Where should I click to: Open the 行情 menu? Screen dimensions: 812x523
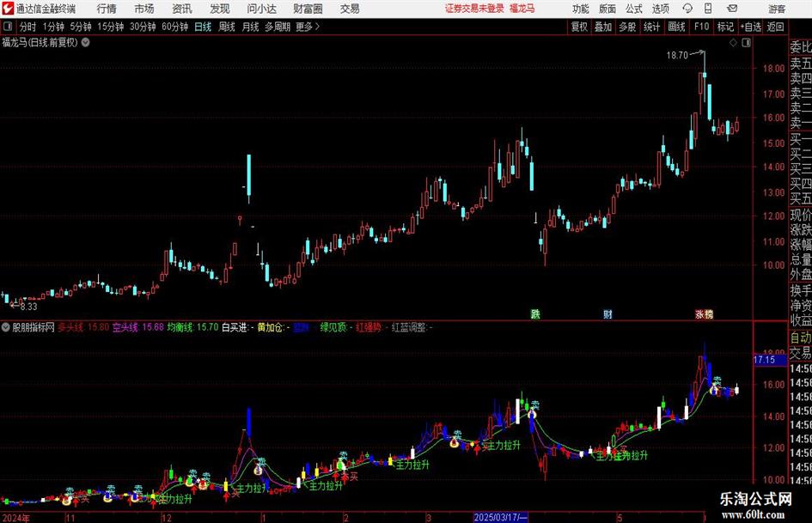pyautogui.click(x=107, y=9)
